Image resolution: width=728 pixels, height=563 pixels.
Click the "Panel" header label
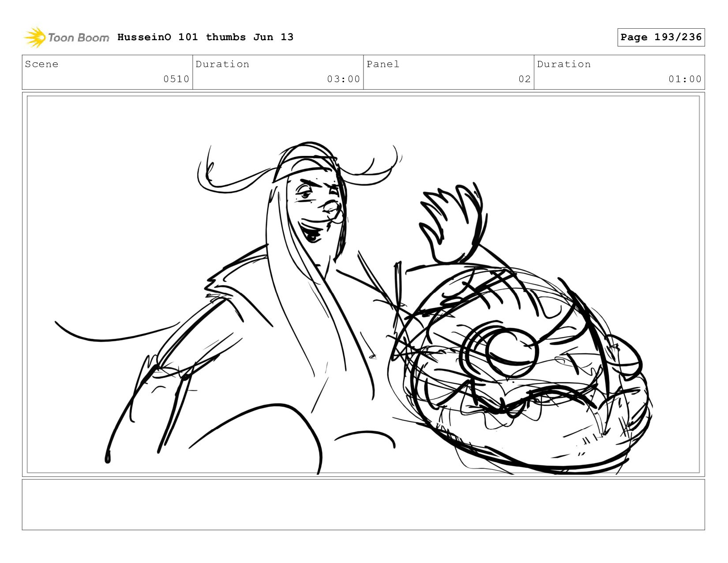pyautogui.click(x=383, y=64)
